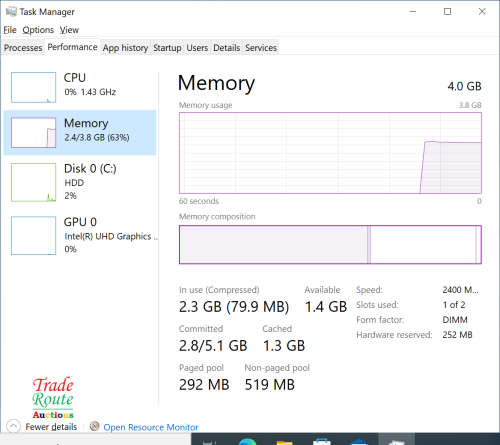Switch to the Users tab
This screenshot has height=445, width=500.
point(197,48)
